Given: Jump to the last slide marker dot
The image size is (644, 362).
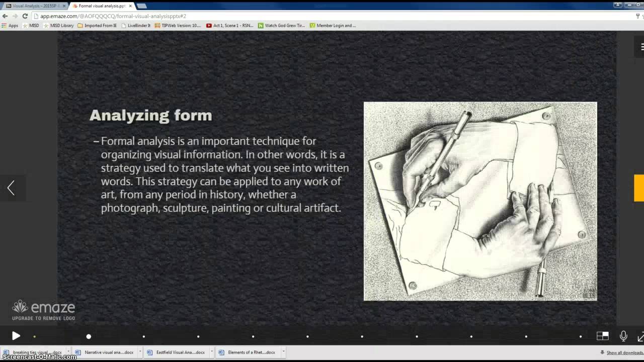Looking at the screenshot, I should pos(581,336).
